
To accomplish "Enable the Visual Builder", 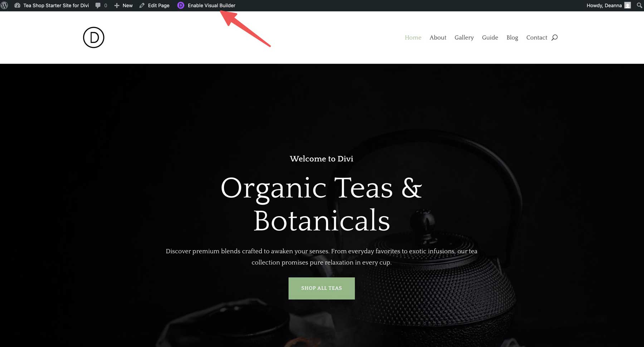I will 212,5.
